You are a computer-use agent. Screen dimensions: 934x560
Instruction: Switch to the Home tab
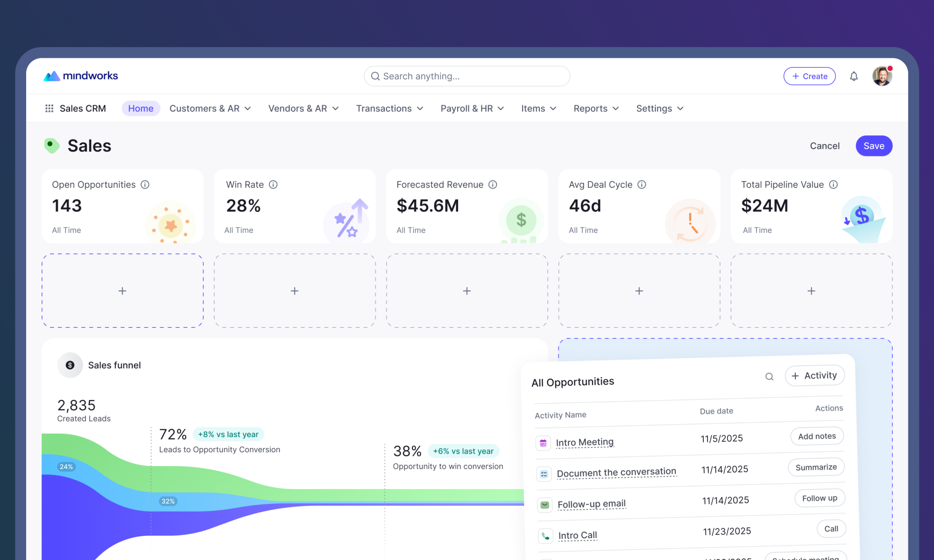tap(141, 108)
